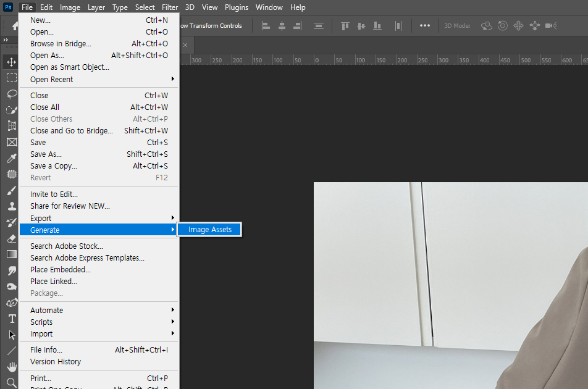The image size is (588, 389).
Task: Choose Close All menu entry
Action: (x=99, y=107)
